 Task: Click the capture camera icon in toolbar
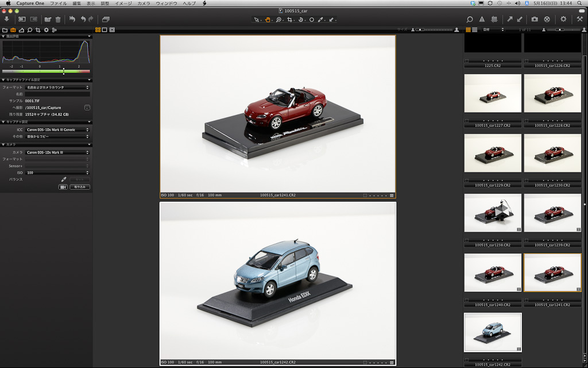(535, 19)
